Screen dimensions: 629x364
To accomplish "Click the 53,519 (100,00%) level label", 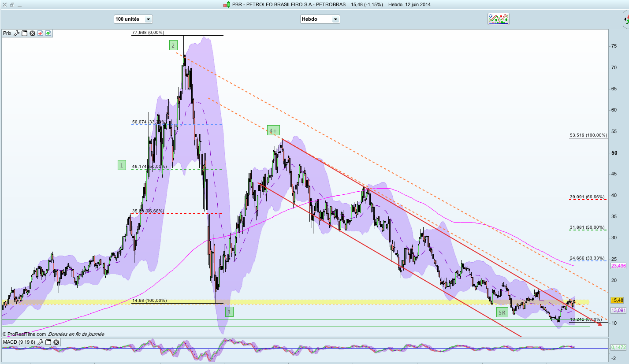I will point(588,135).
